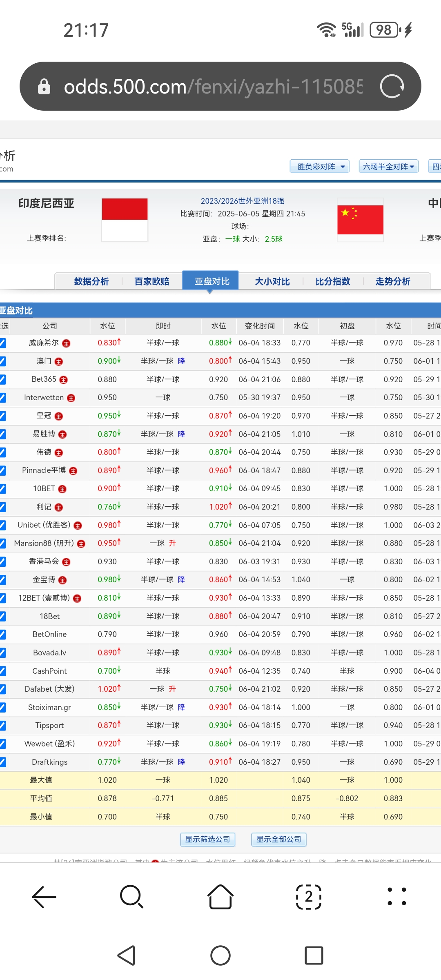The width and height of the screenshot is (441, 980).
Task: Switch to the 百家欧赔 tab
Action: pyautogui.click(x=152, y=281)
